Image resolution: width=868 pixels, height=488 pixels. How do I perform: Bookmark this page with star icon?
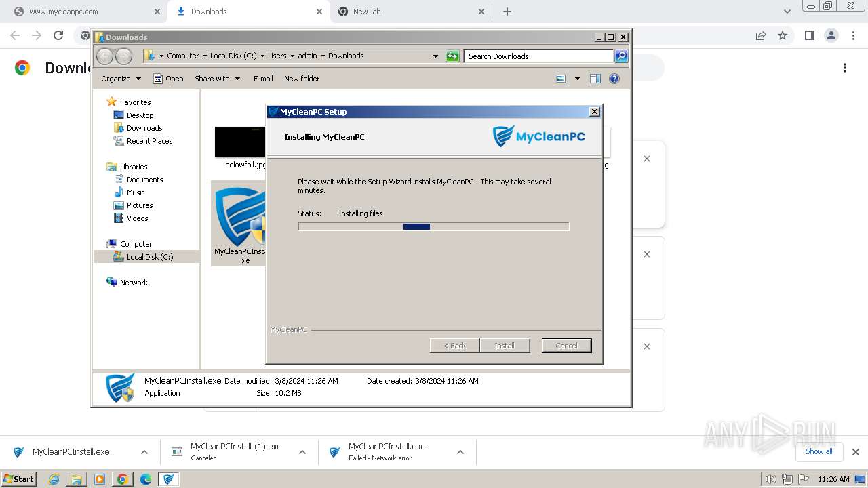tap(783, 35)
